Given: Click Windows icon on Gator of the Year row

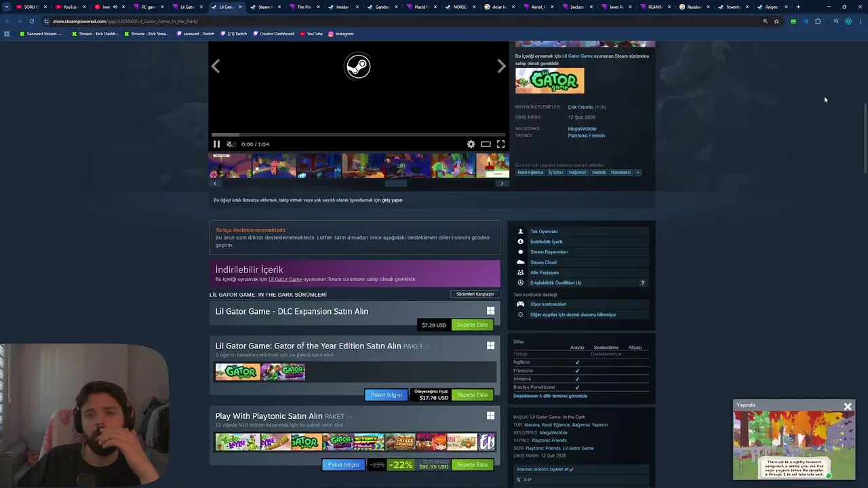Looking at the screenshot, I should tap(490, 346).
